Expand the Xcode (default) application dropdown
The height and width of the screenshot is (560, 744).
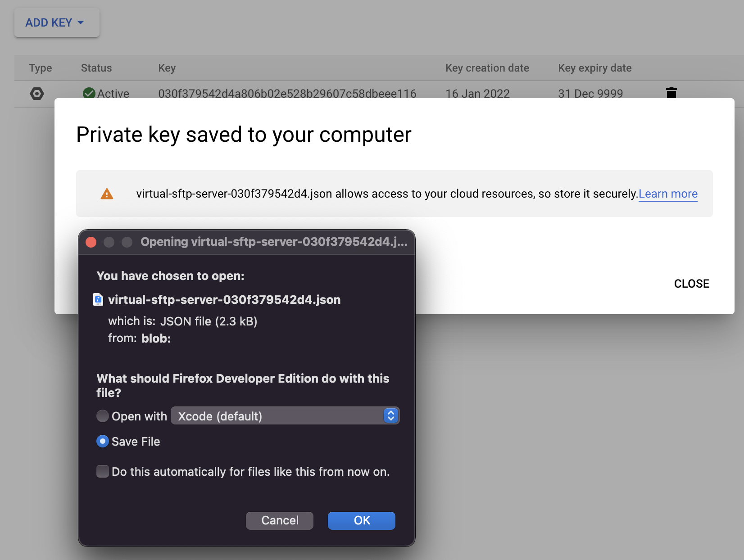(x=285, y=415)
